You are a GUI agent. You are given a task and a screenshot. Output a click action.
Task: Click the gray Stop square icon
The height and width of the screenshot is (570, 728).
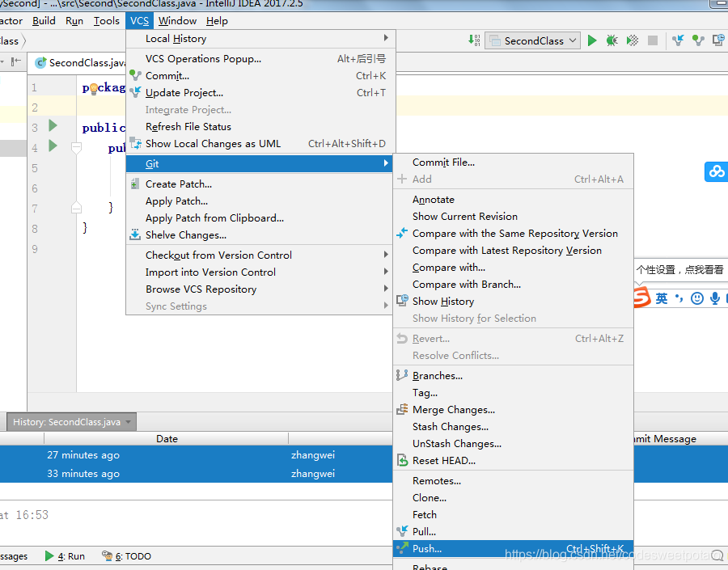coord(652,41)
